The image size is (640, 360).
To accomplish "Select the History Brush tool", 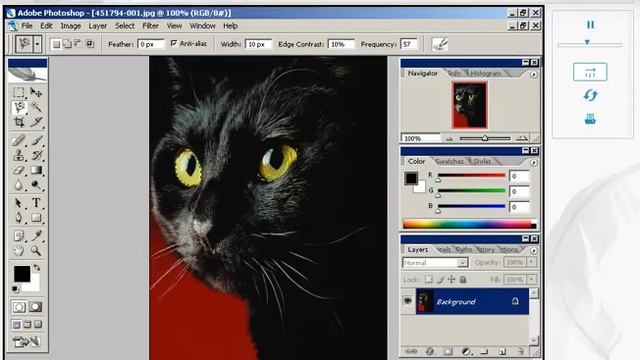I will pyautogui.click(x=36, y=156).
